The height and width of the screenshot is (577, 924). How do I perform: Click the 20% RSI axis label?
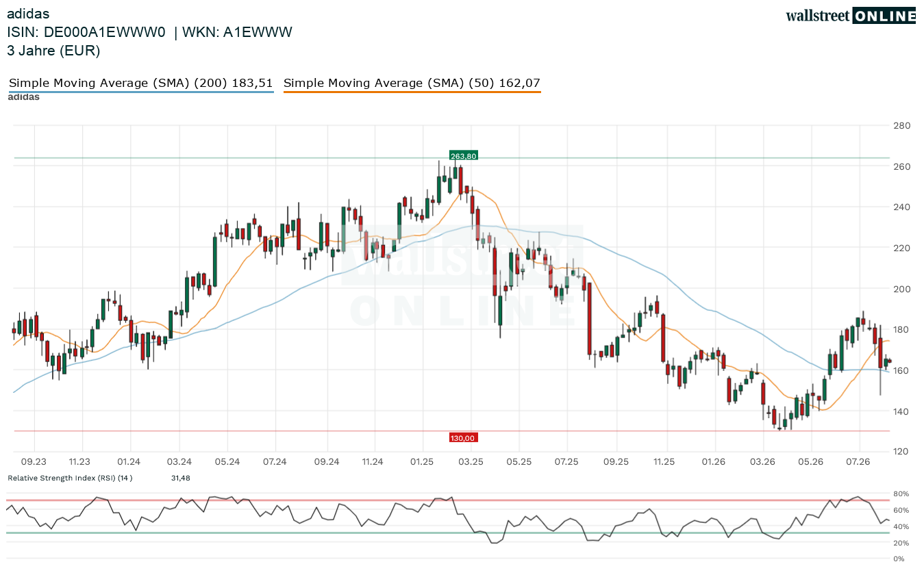(901, 543)
